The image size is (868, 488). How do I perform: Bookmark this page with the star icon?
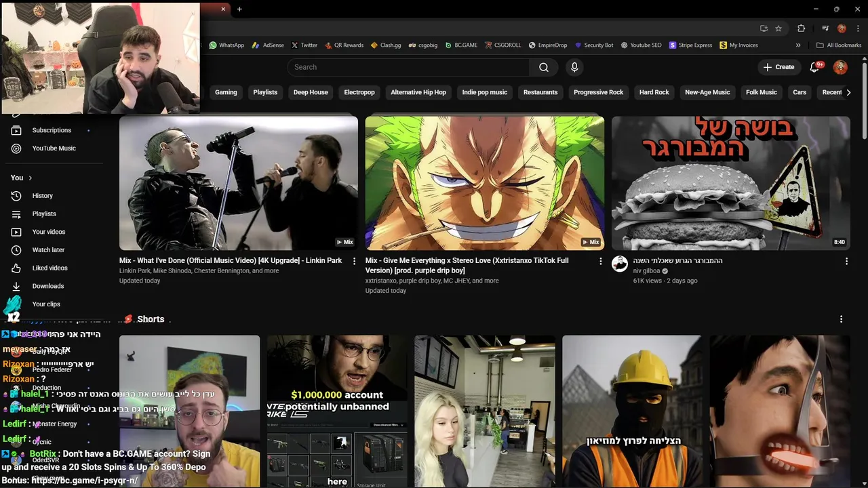point(778,28)
